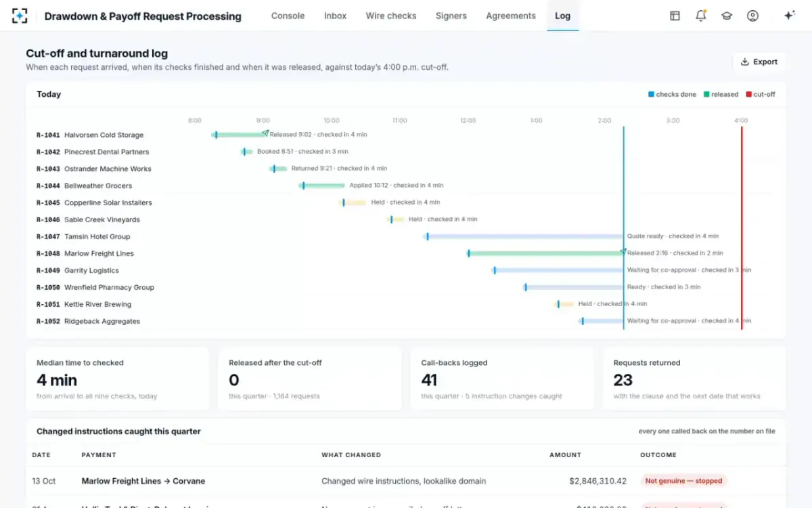Select request R-1045 Copperline Solar Installers
Image resolution: width=812 pixels, height=508 pixels.
point(94,203)
